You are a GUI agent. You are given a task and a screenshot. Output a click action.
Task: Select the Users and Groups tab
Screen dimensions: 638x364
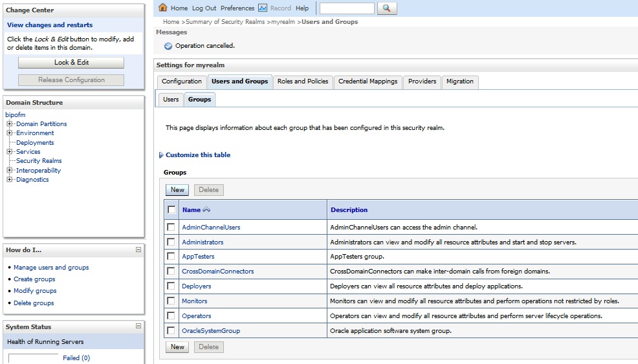pos(239,81)
